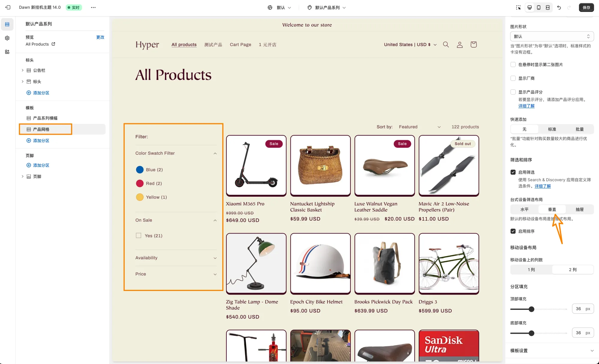Uncheck the 启用筛选 checkbox
599x364 pixels.
(513, 172)
